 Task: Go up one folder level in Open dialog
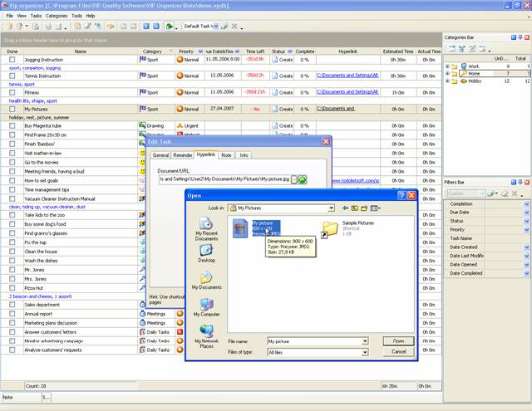(x=354, y=208)
